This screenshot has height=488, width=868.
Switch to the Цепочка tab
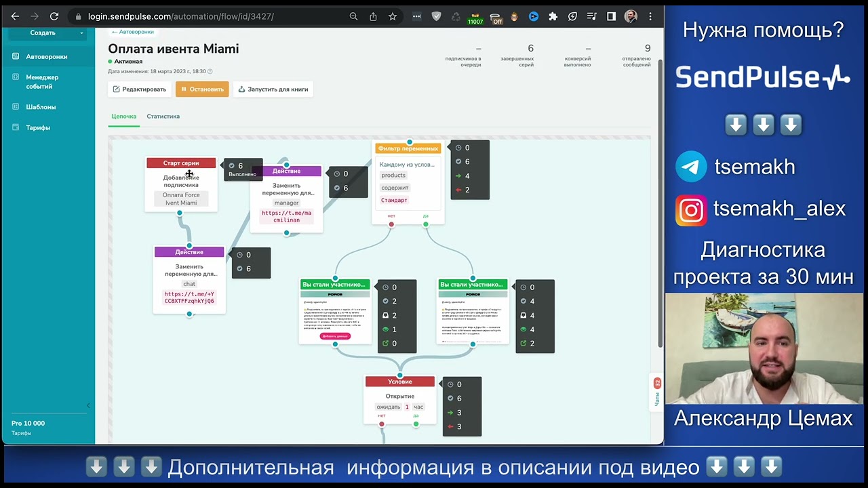point(123,117)
